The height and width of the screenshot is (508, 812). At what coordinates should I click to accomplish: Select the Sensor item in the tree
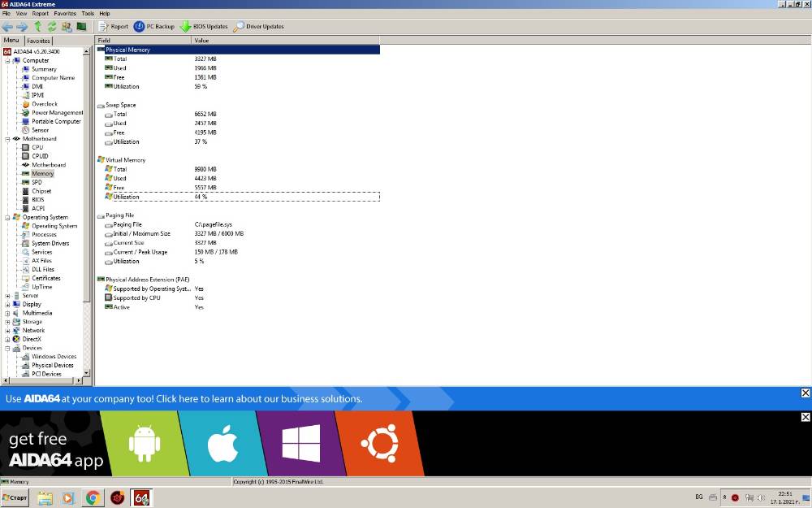(x=41, y=130)
